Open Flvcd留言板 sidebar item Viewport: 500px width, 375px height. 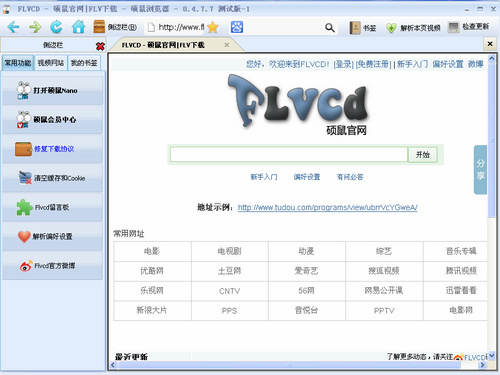point(52,207)
